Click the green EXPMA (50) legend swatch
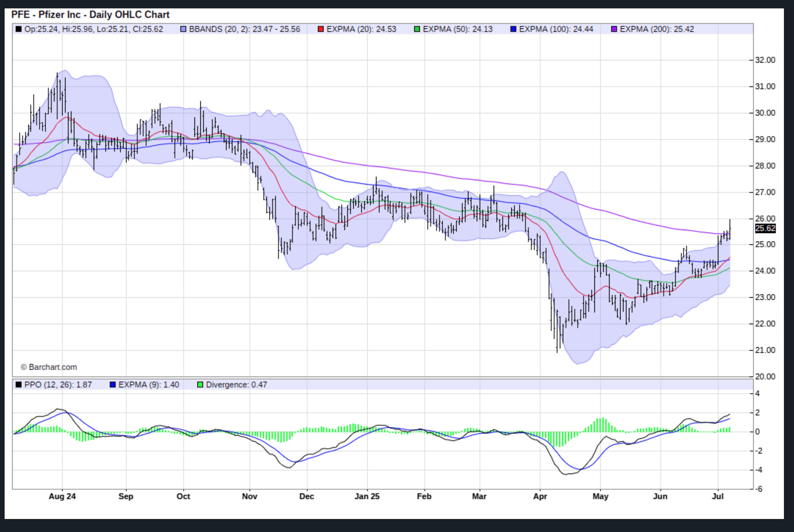 coord(417,29)
